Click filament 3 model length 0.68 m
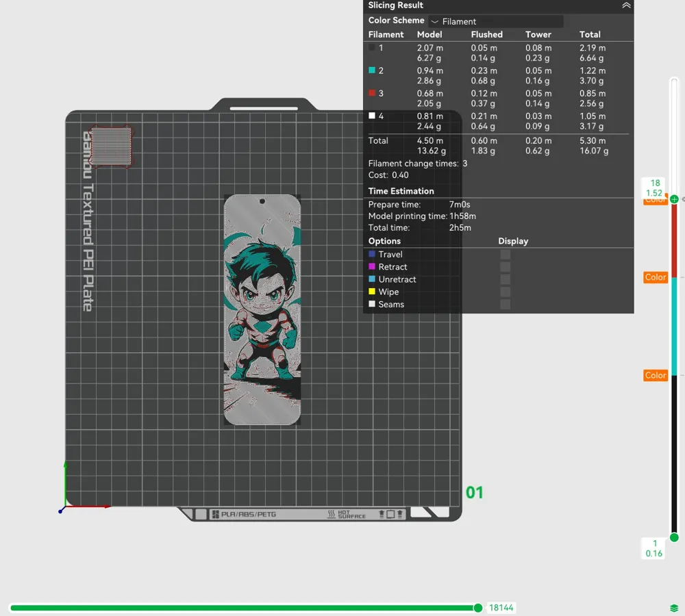This screenshot has height=616, width=685. point(430,93)
